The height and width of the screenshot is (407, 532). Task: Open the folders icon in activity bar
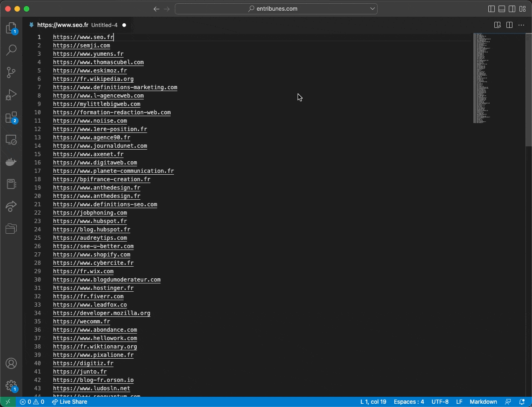(x=11, y=229)
